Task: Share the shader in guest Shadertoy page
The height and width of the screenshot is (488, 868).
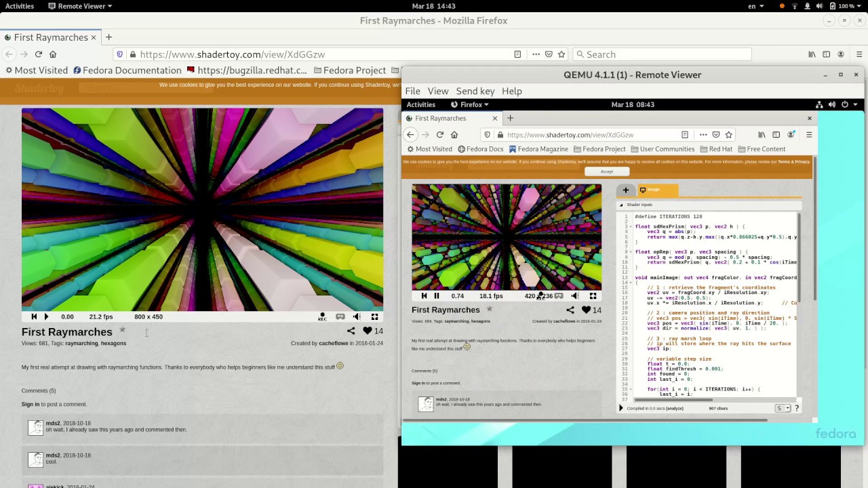Action: pyautogui.click(x=570, y=310)
